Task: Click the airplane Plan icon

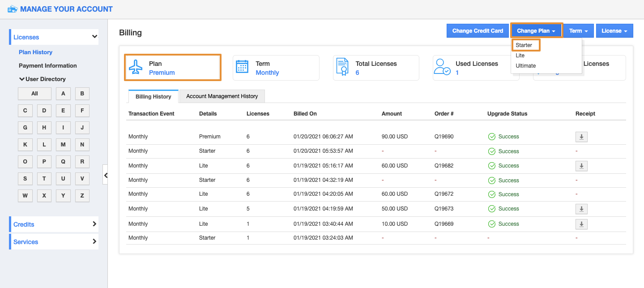Action: 136,68
